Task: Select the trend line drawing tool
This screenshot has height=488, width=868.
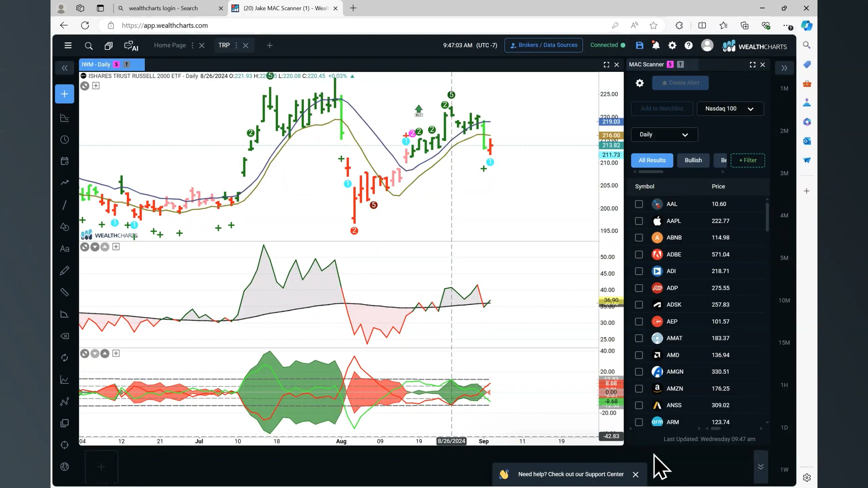Action: click(65, 205)
